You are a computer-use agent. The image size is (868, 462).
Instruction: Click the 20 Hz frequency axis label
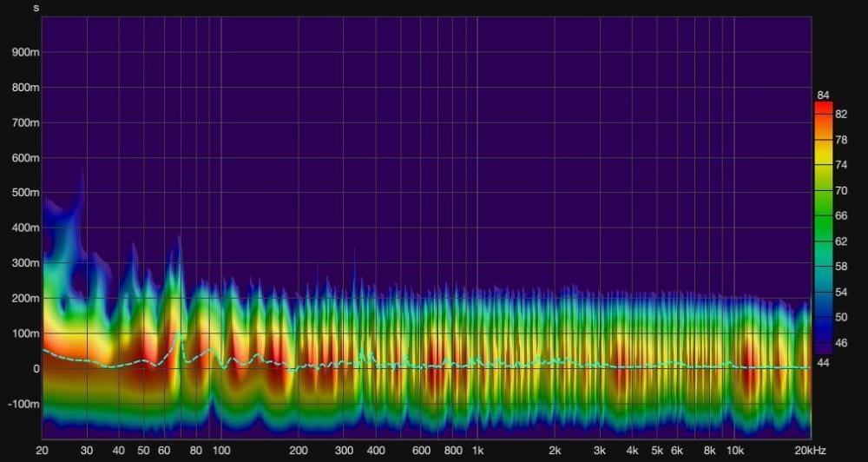tap(42, 451)
